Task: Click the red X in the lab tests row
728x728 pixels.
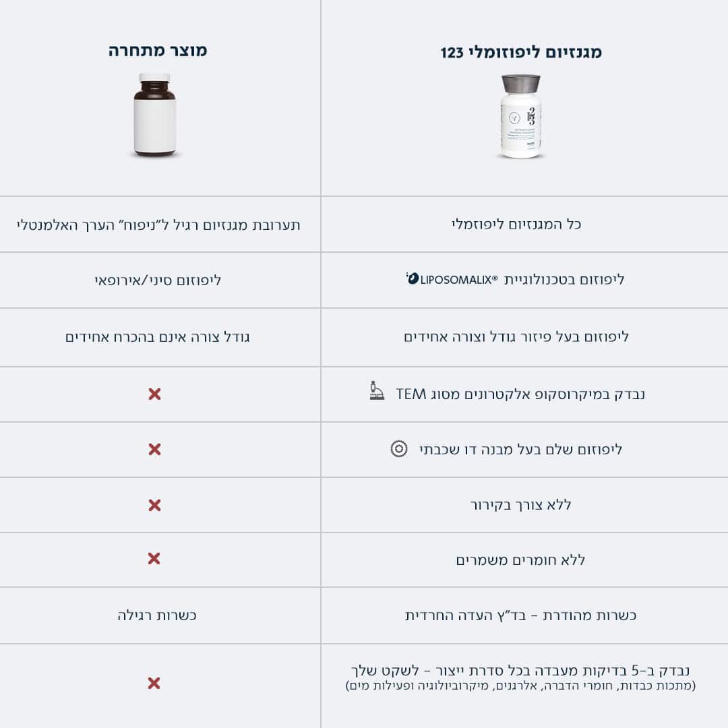Action: 154,684
